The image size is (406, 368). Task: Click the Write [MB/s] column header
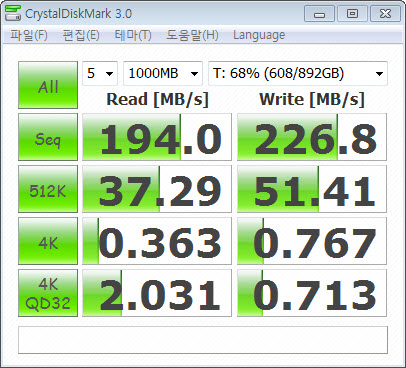pyautogui.click(x=312, y=99)
